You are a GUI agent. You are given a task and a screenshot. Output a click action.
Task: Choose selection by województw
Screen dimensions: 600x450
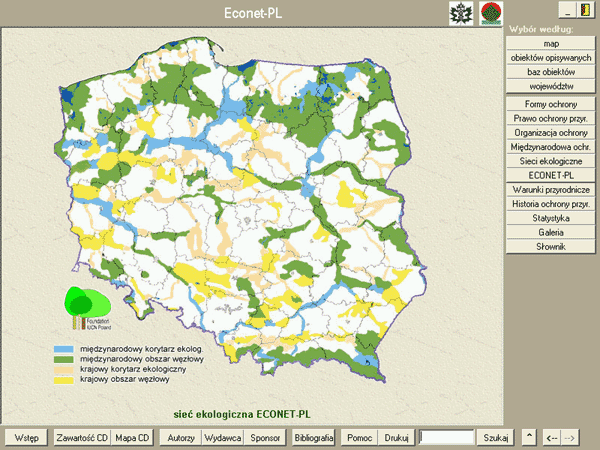click(x=551, y=86)
